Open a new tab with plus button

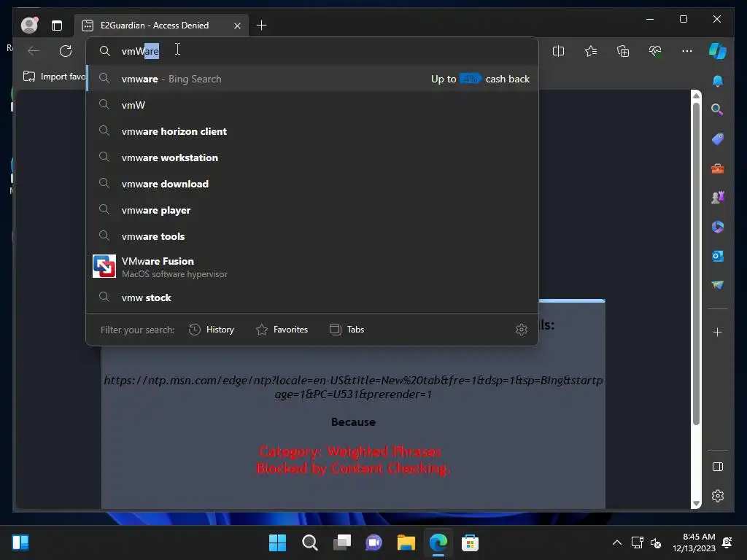(262, 26)
